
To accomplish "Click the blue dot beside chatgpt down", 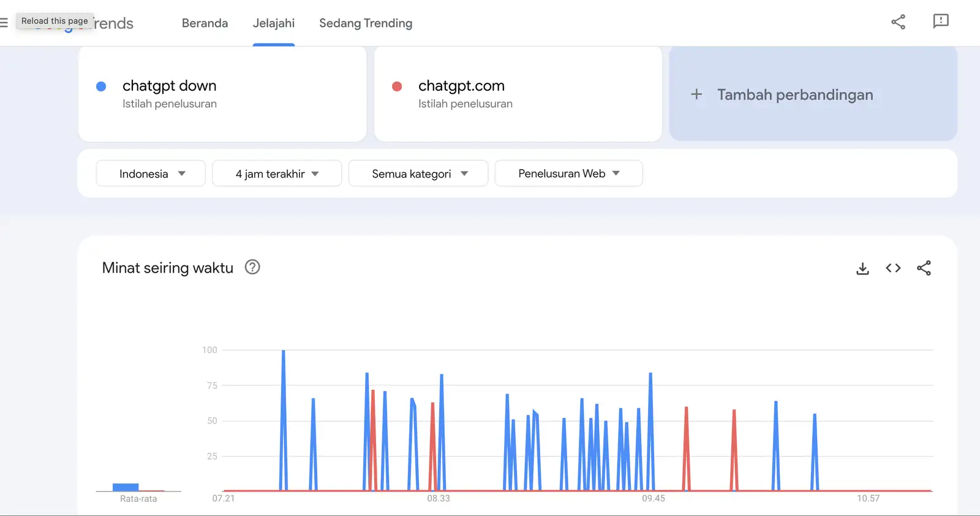I will (x=101, y=86).
